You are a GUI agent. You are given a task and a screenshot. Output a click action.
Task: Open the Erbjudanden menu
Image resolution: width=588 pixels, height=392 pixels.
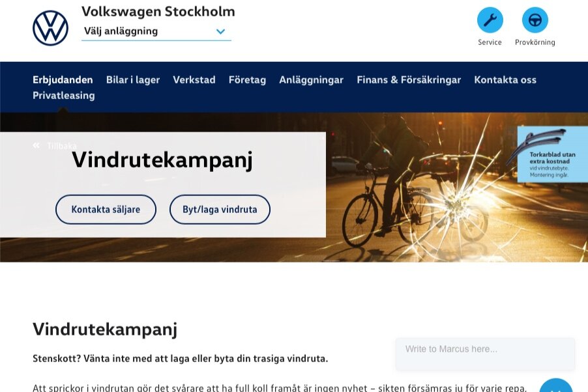(x=63, y=80)
